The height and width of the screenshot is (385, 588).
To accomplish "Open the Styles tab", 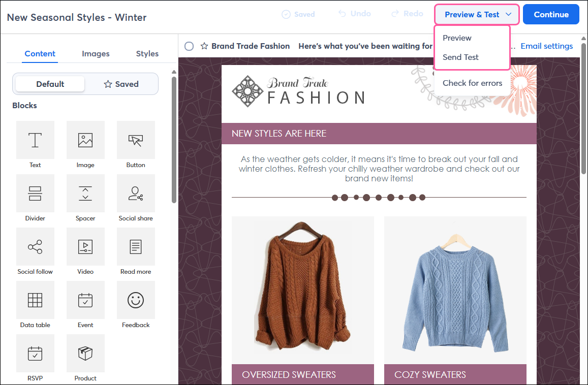I will coord(147,53).
